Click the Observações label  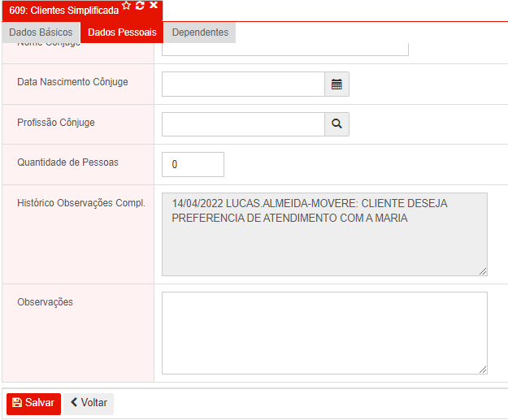(45, 302)
